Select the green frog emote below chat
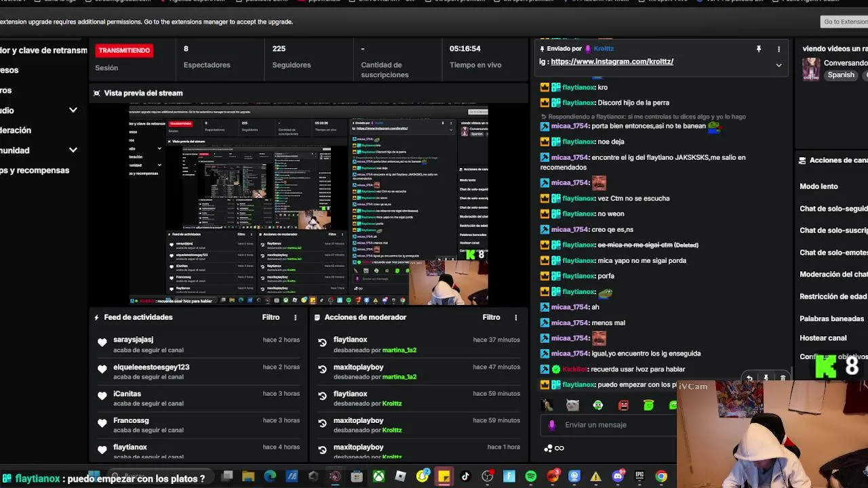Viewport: 868px width, 488px height. [x=597, y=405]
